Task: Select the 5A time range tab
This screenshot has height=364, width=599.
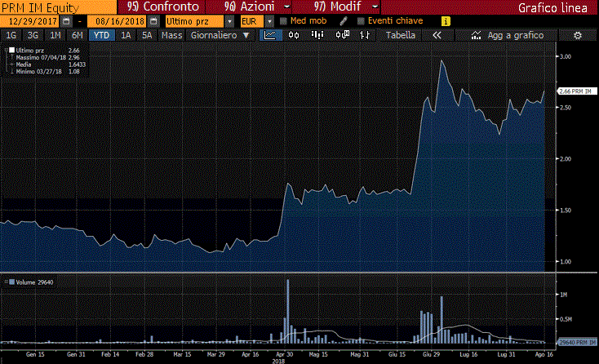Action: (x=147, y=35)
